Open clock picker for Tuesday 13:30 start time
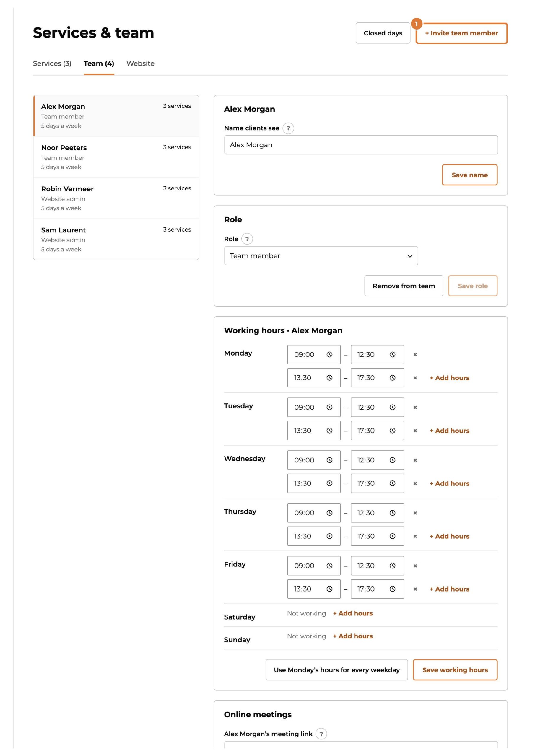The image size is (535, 756). 329,431
